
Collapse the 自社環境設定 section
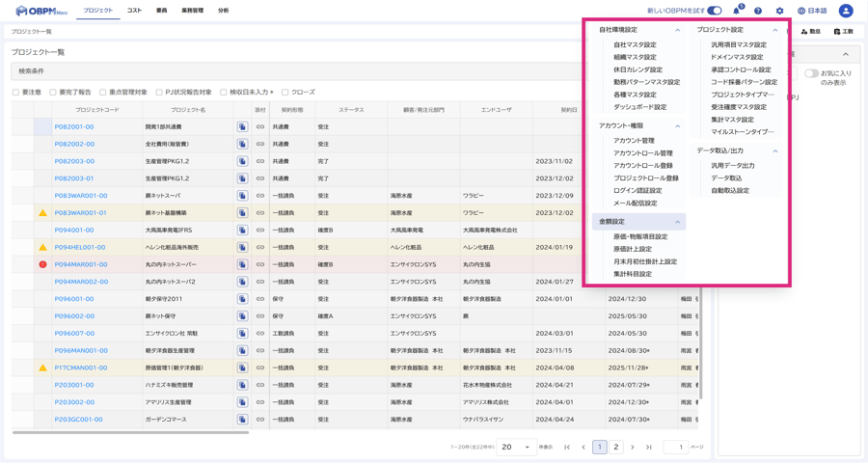677,30
